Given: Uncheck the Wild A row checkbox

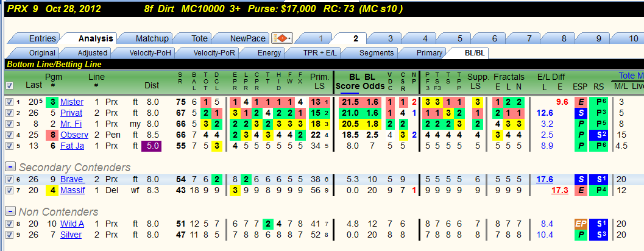Looking at the screenshot, I should tap(9, 224).
